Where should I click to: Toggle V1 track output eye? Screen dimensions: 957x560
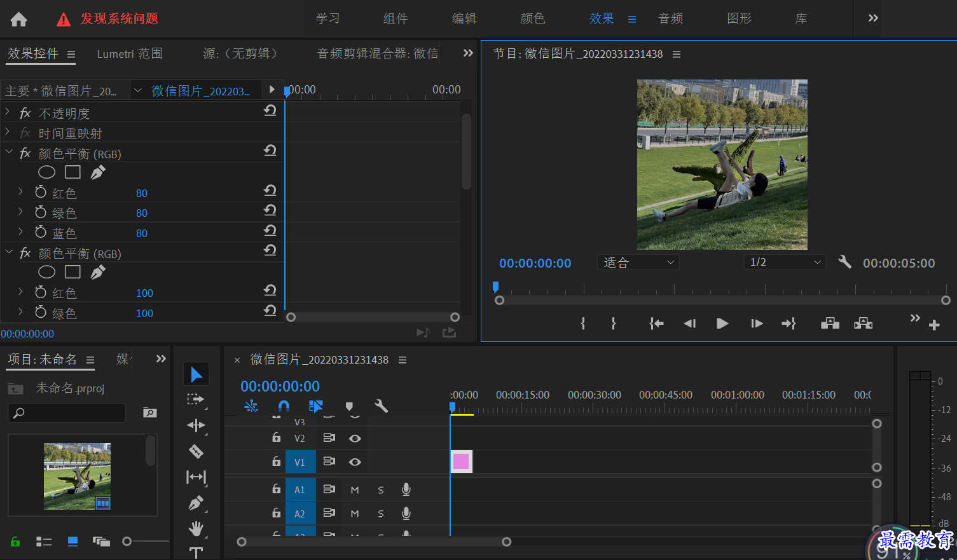(x=355, y=462)
